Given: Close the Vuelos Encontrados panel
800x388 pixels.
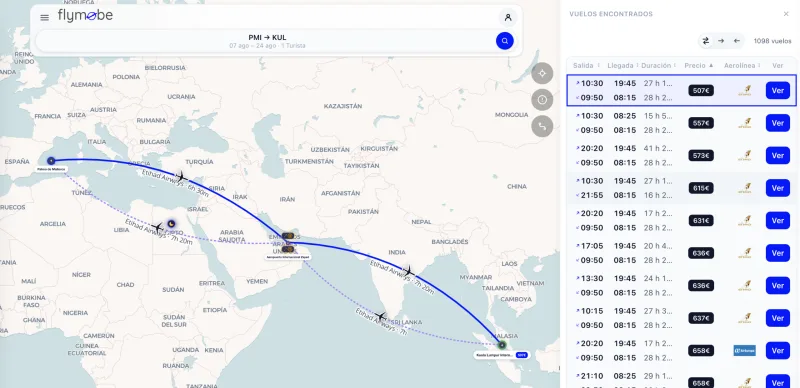Looking at the screenshot, I should pyautogui.click(x=786, y=14).
